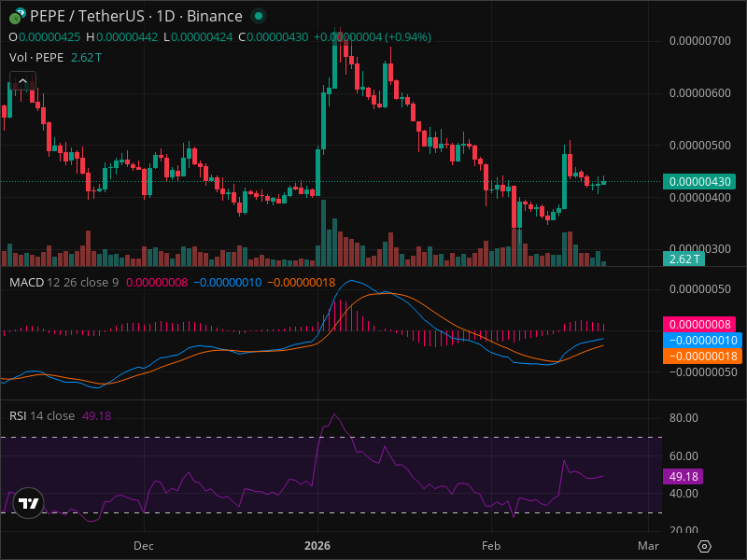Click the 2026 label on time axis

(317, 546)
